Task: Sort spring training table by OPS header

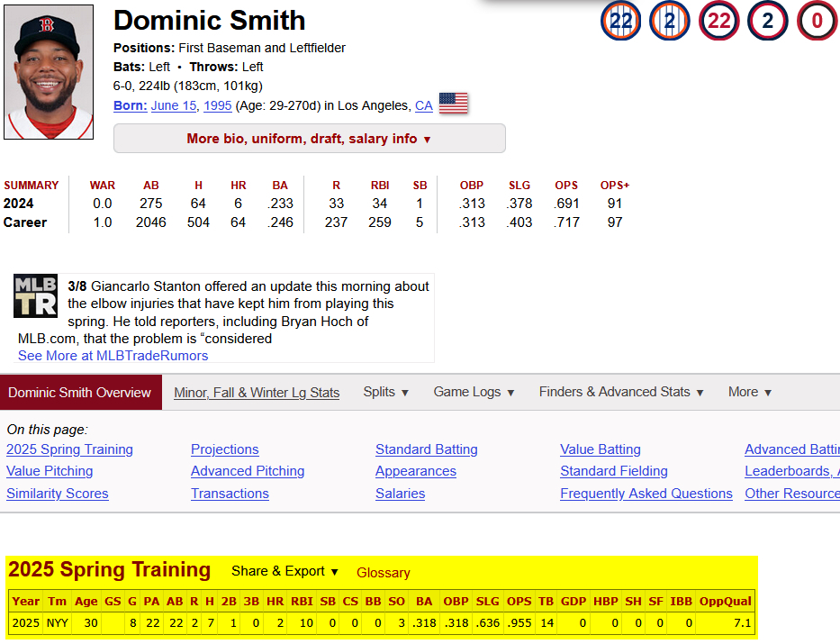Action: point(519,601)
